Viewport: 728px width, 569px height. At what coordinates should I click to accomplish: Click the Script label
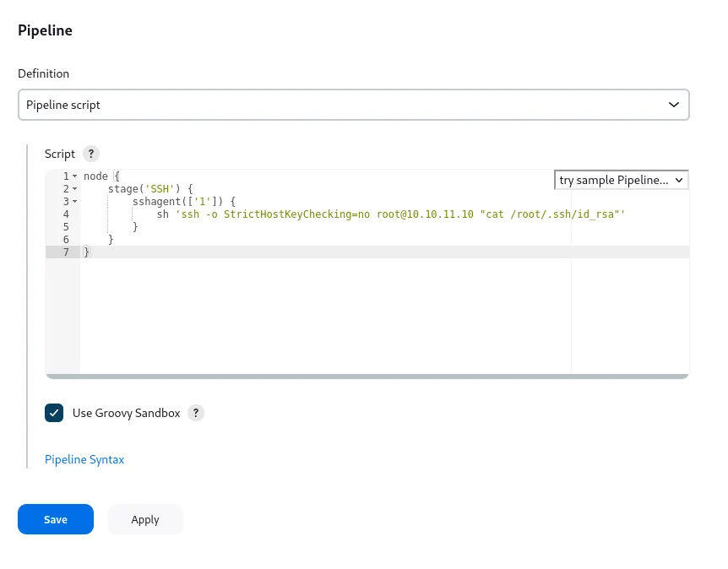click(x=60, y=154)
